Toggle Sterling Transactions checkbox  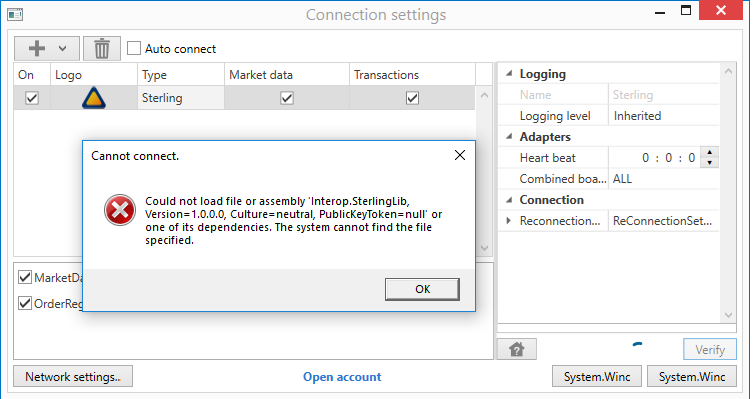tap(412, 98)
